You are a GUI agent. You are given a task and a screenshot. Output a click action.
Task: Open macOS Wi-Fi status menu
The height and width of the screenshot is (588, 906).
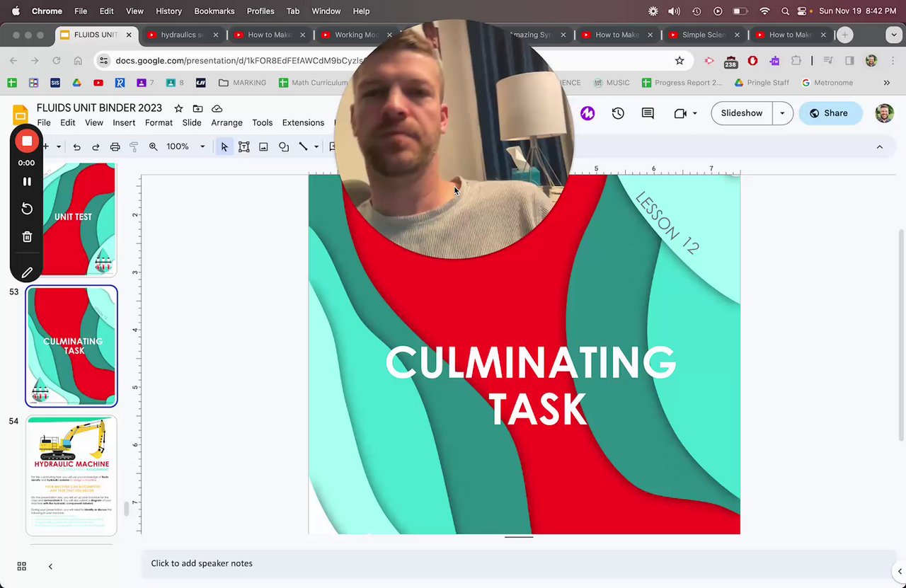[764, 11]
